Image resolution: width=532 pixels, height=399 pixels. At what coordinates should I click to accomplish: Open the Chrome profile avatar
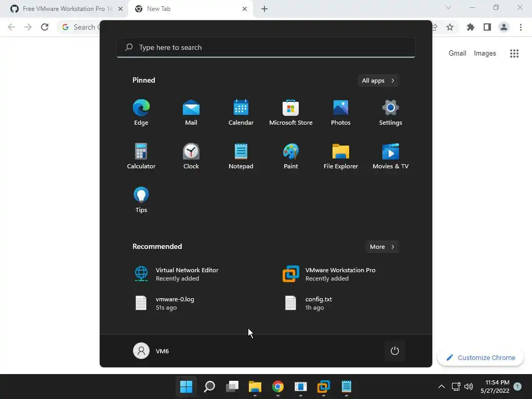[504, 27]
